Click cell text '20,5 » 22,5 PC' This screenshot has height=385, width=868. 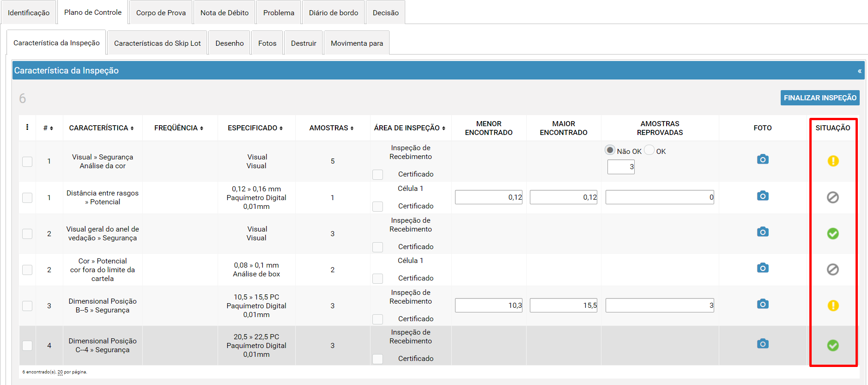pyautogui.click(x=256, y=337)
